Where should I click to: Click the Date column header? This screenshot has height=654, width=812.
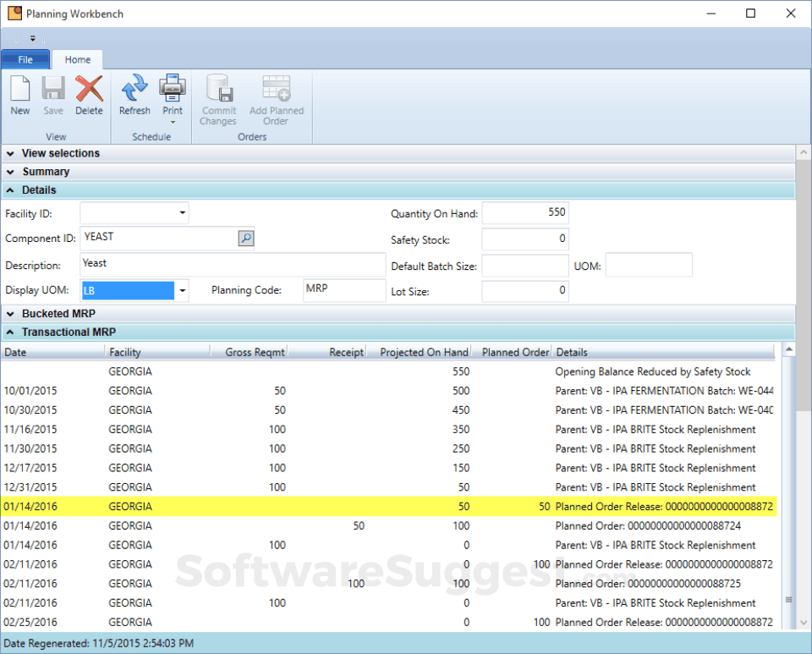[51, 352]
